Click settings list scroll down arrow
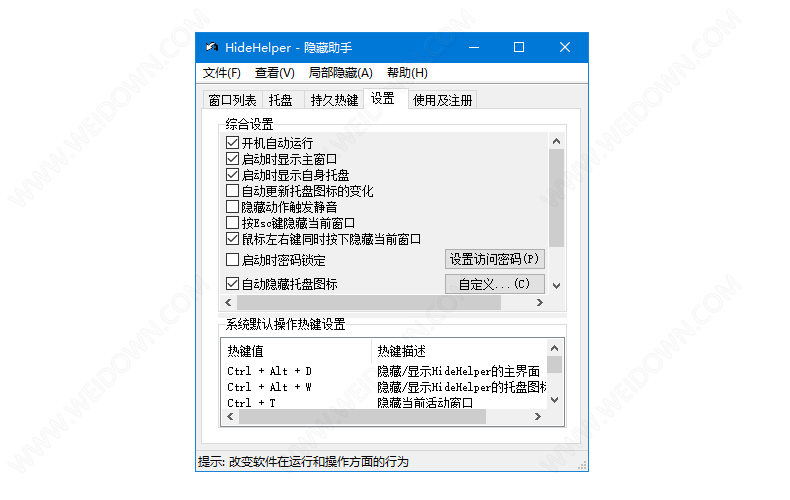Viewport: 790px width, 500px height. pyautogui.click(x=556, y=286)
